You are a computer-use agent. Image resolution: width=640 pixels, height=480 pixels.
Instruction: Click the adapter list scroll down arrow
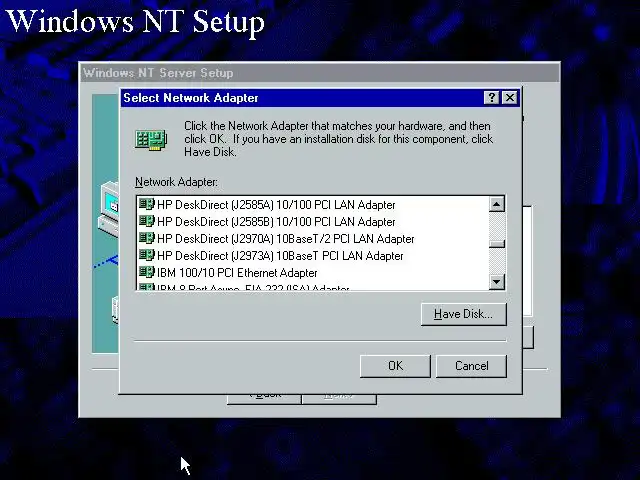pyautogui.click(x=497, y=282)
